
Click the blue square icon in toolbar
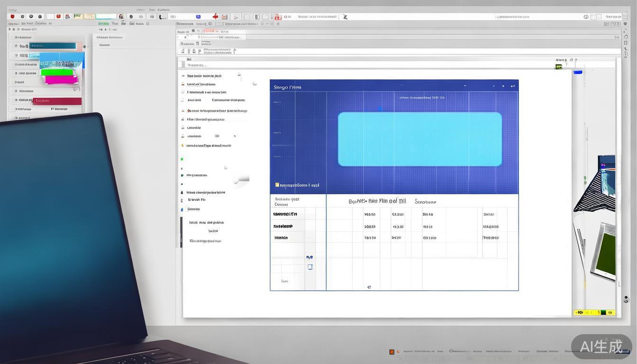(198, 17)
